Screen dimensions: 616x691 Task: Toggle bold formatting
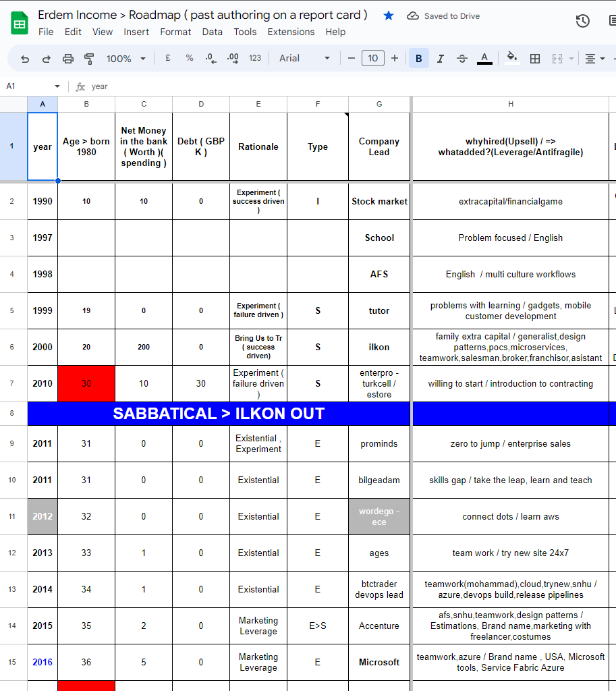(x=418, y=58)
